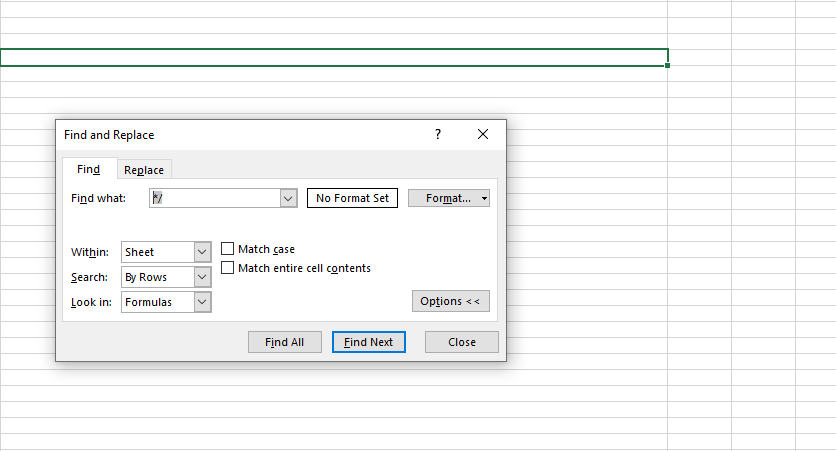Switch to the Find tab

(x=88, y=169)
